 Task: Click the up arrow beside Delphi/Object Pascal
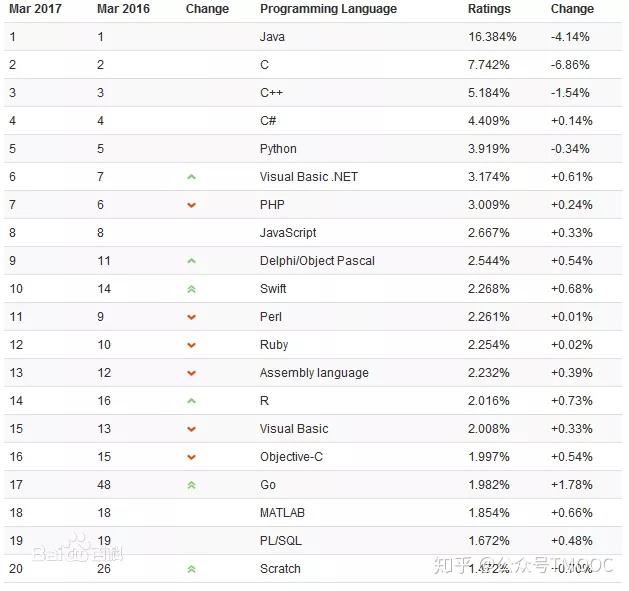tap(191, 261)
